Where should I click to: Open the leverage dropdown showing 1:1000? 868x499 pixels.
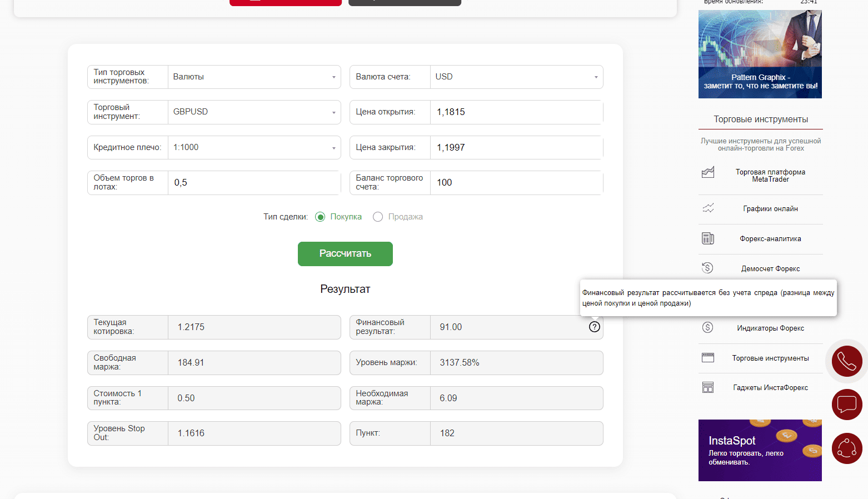coord(255,147)
